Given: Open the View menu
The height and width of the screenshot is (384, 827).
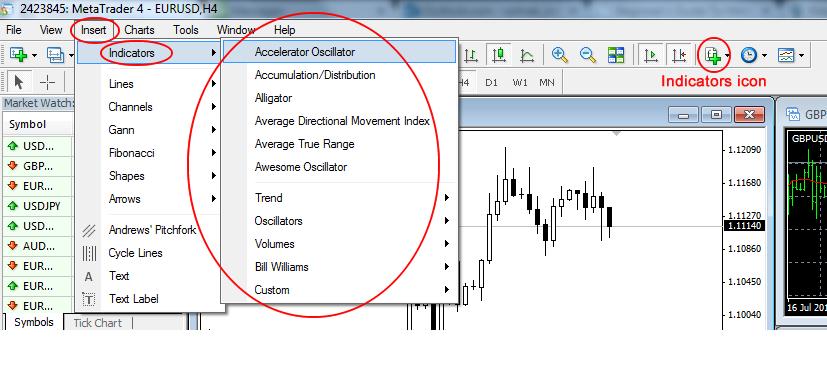Looking at the screenshot, I should [51, 30].
